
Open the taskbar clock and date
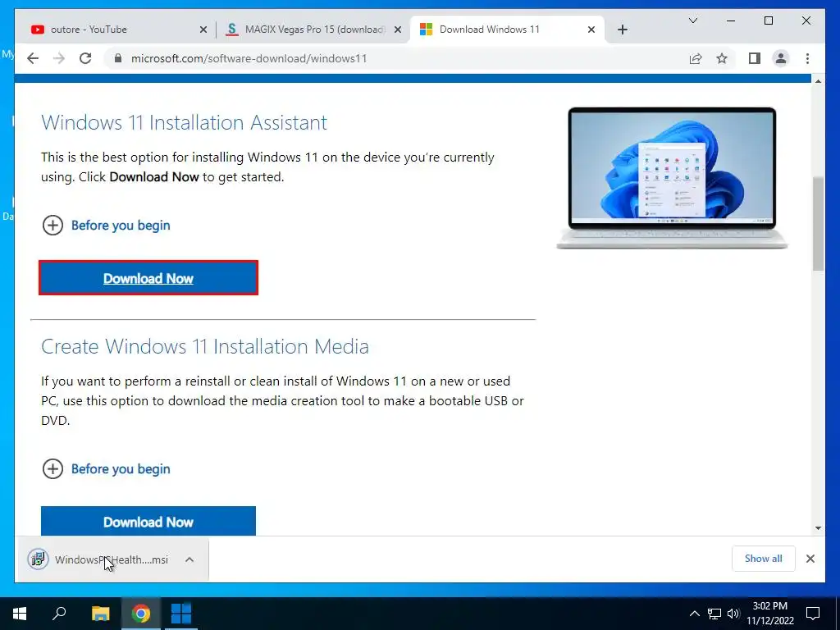tap(769, 614)
